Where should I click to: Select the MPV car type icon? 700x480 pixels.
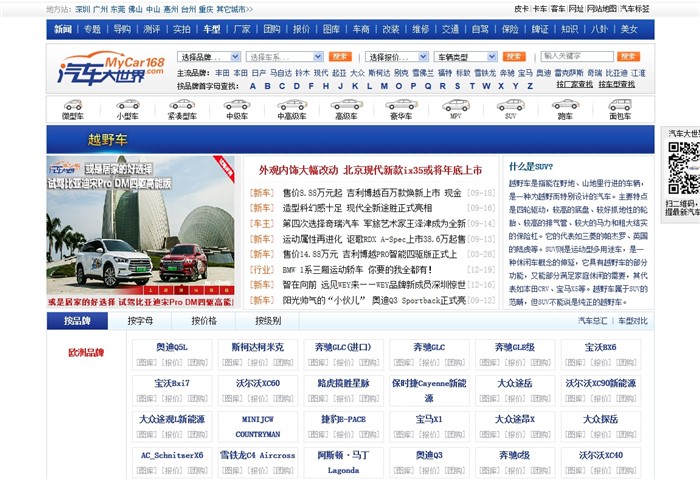[456, 110]
